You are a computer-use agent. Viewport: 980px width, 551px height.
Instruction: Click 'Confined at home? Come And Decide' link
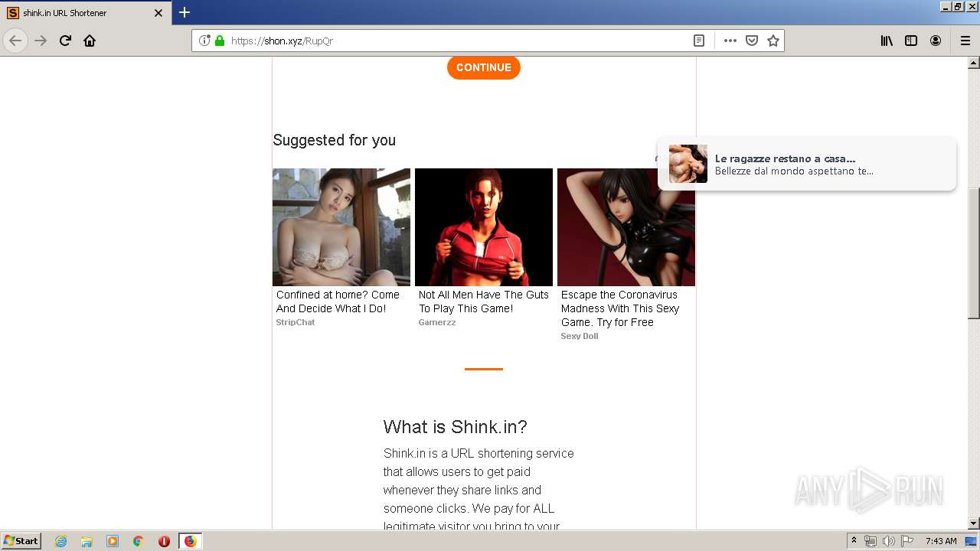[x=338, y=302]
